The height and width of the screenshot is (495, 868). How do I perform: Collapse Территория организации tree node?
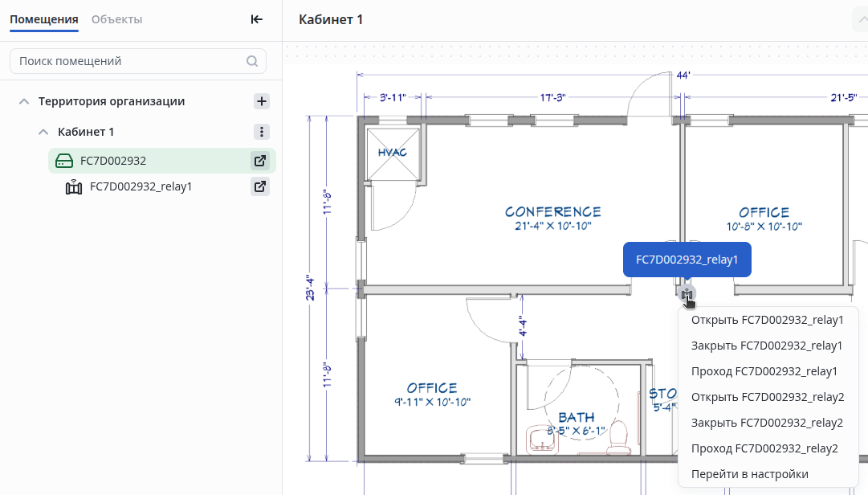coord(24,101)
